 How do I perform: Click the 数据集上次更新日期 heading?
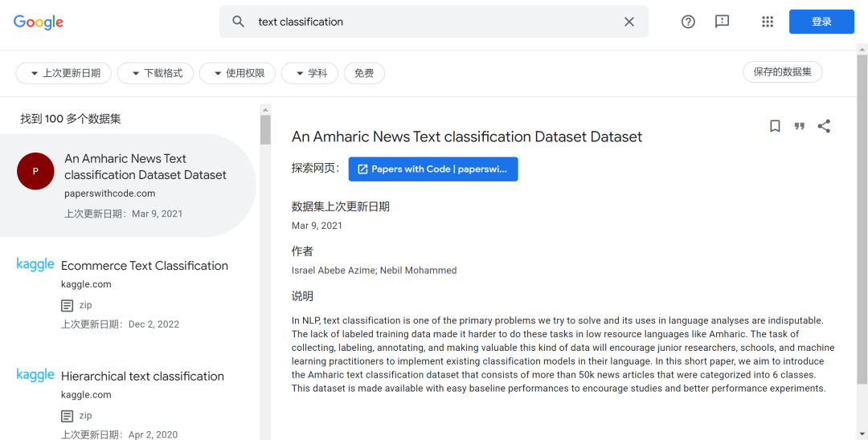[341, 206]
